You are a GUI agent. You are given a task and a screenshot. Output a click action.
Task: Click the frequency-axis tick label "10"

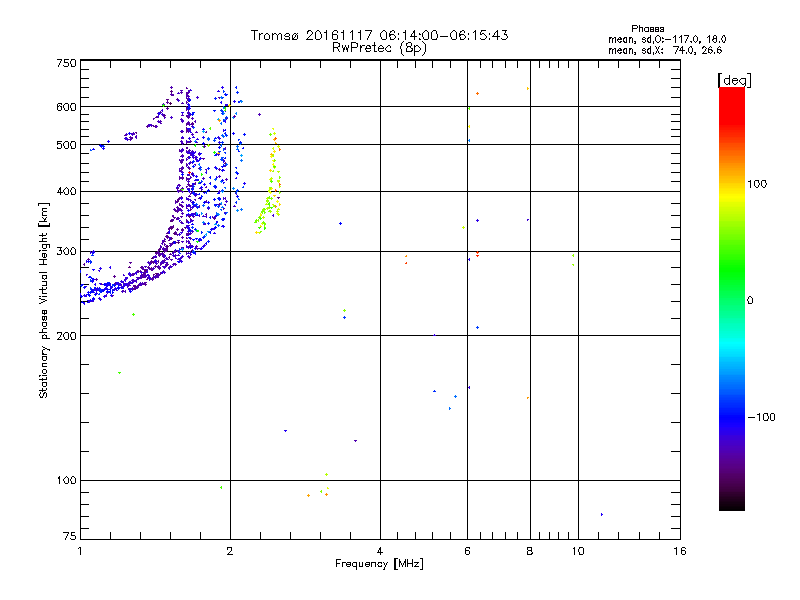tap(578, 551)
